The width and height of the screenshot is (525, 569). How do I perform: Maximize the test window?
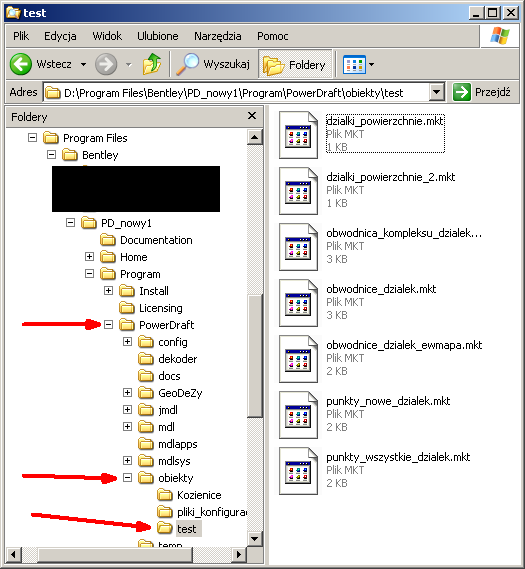(x=493, y=13)
